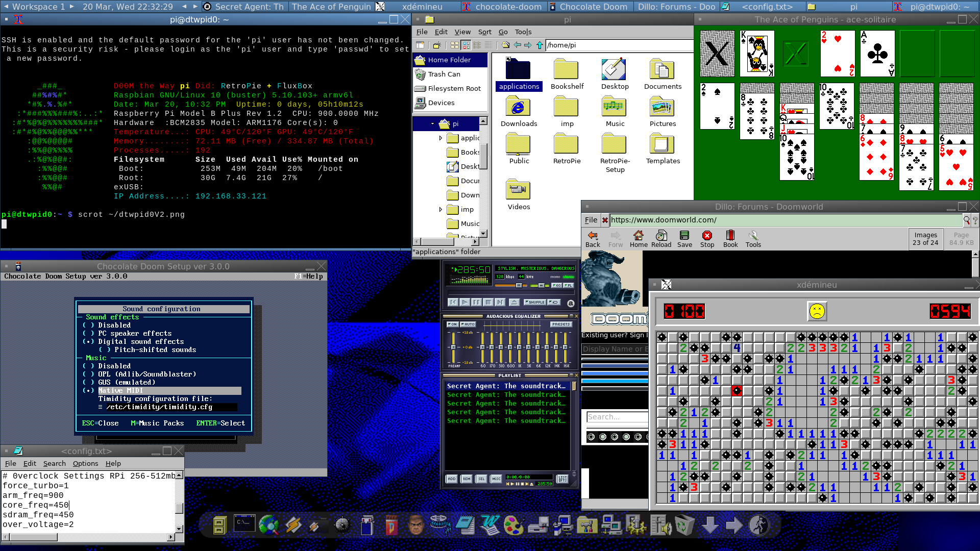Click the web browser globe icon in the dock
The image size is (980, 551).
(269, 525)
